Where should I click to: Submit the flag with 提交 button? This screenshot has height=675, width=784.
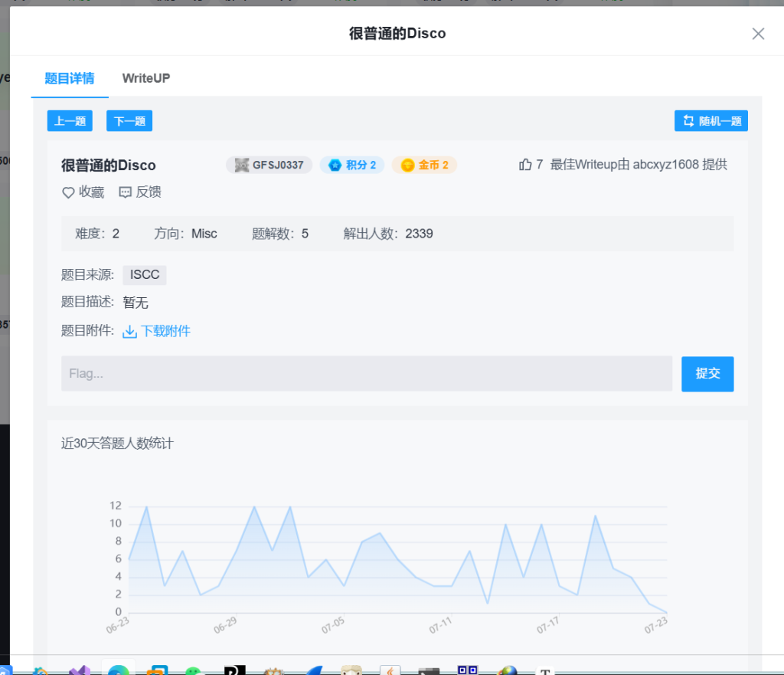pyautogui.click(x=707, y=374)
